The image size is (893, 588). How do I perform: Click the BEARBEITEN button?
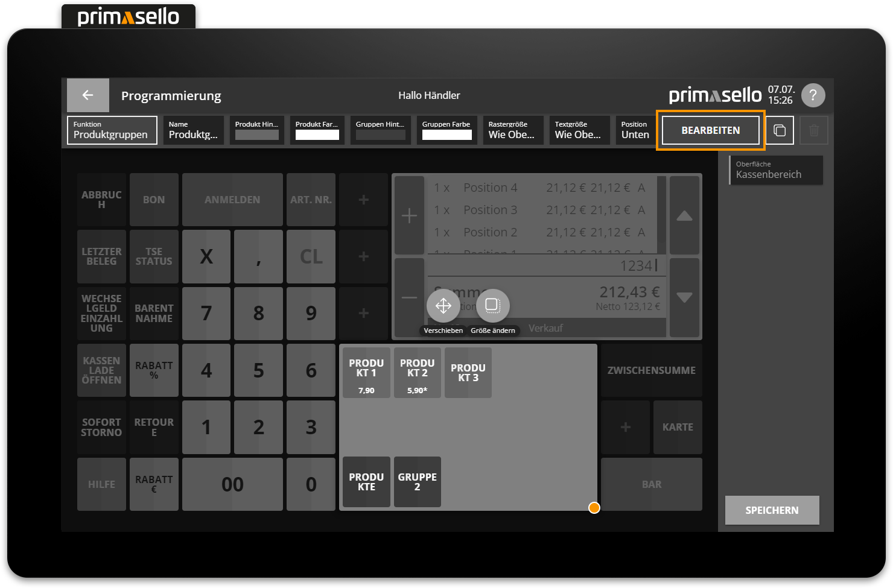pyautogui.click(x=710, y=130)
